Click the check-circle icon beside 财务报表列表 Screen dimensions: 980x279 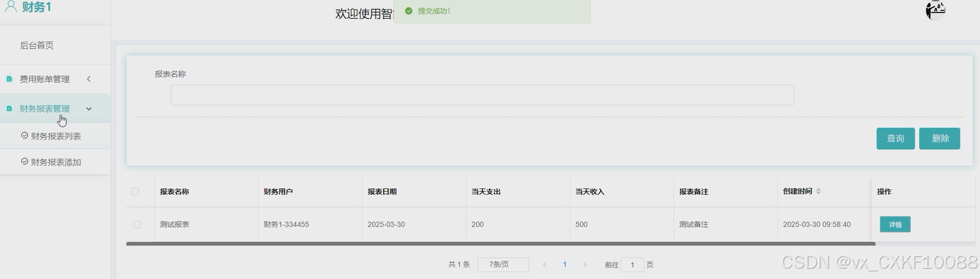coord(24,135)
